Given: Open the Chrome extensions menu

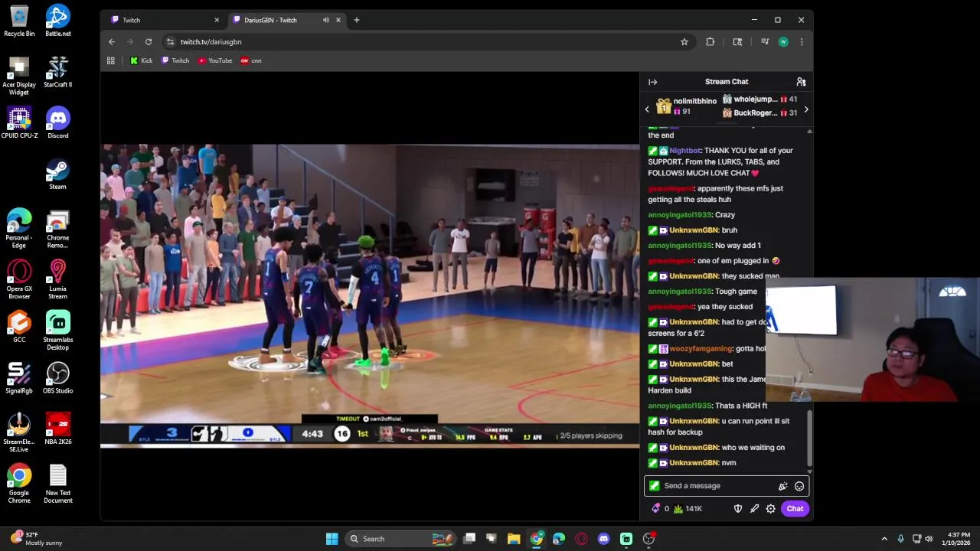Looking at the screenshot, I should (710, 42).
